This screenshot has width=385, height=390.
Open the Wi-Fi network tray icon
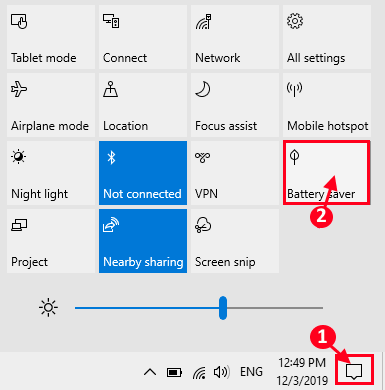pos(199,372)
